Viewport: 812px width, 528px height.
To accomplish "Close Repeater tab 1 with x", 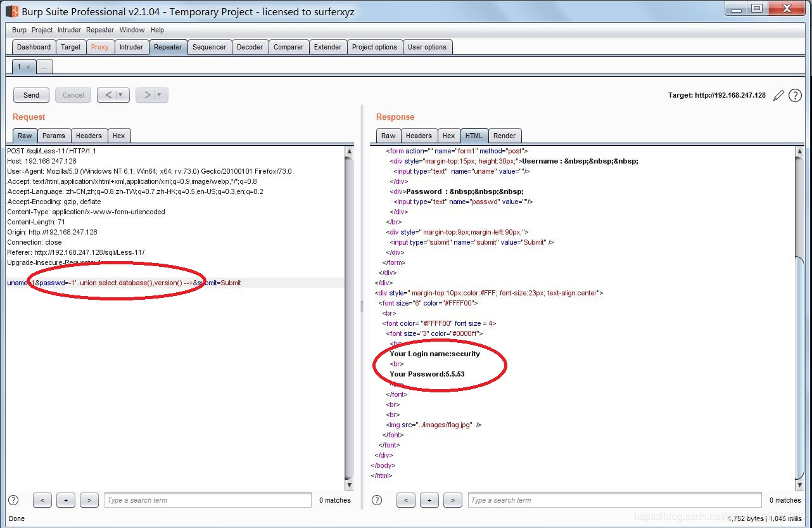I will 28,67.
